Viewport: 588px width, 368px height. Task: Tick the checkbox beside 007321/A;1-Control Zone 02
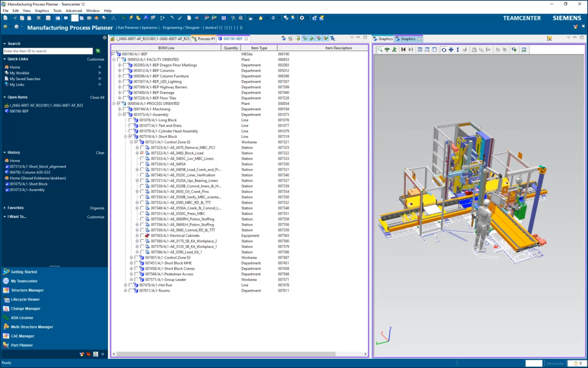pyautogui.click(x=136, y=142)
